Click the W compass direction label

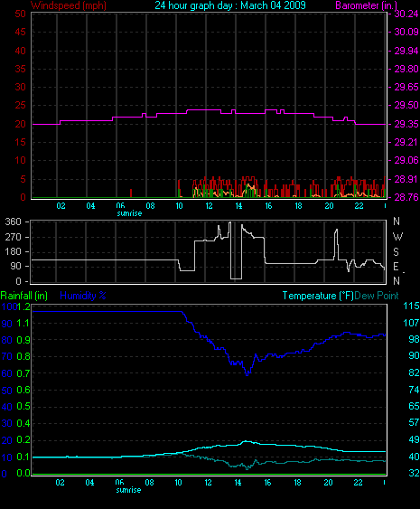click(397, 237)
